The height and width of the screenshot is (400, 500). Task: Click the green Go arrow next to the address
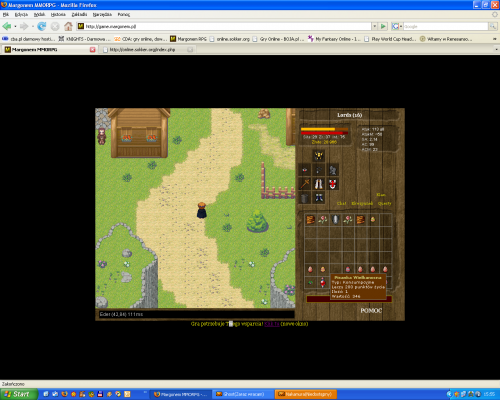pos(383,26)
